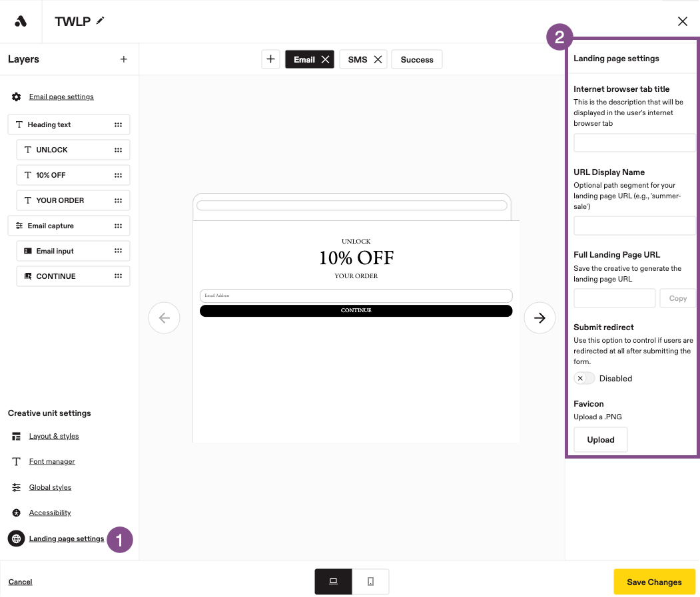Image resolution: width=700 pixels, height=597 pixels.
Task: Click the Landing page settings globe icon
Action: click(16, 538)
